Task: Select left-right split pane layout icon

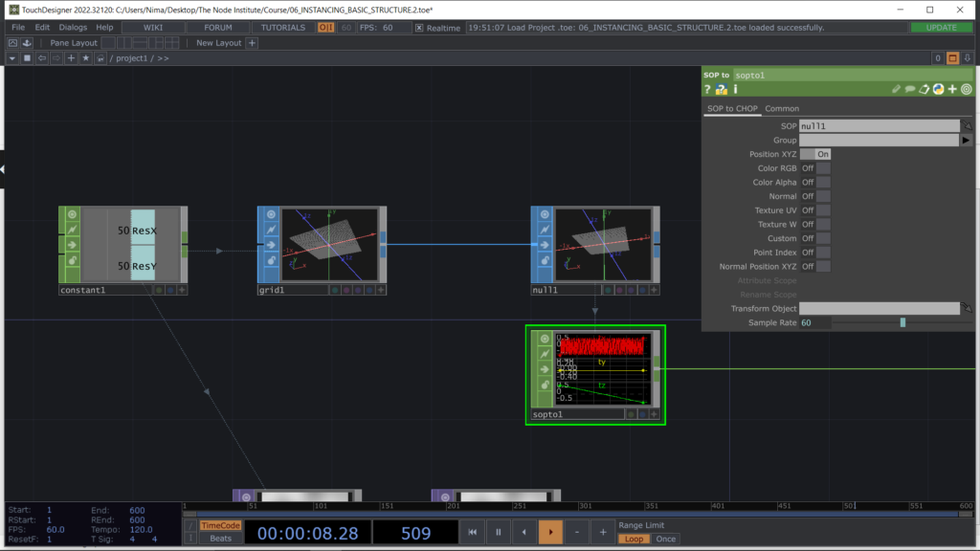Action: 124,42
